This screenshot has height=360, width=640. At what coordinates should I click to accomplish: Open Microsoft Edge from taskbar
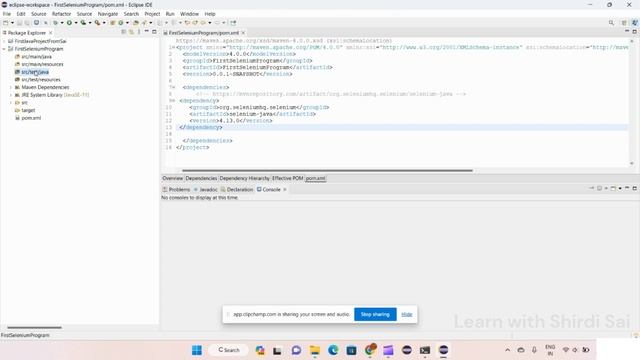[333, 350]
